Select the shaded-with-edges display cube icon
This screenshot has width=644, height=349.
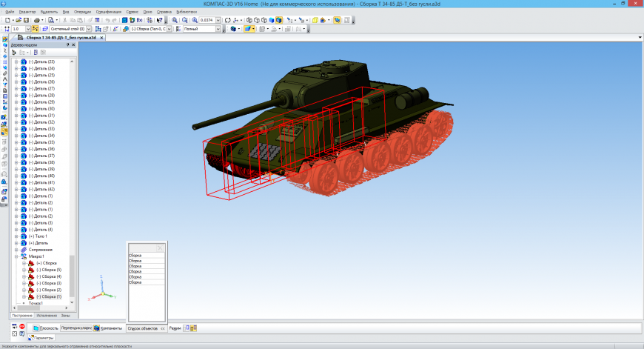[279, 20]
